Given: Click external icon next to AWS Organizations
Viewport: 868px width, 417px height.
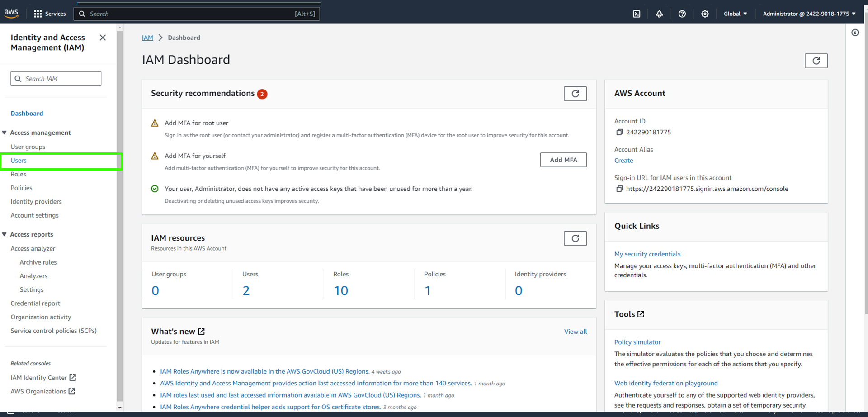Looking at the screenshot, I should point(72,391).
